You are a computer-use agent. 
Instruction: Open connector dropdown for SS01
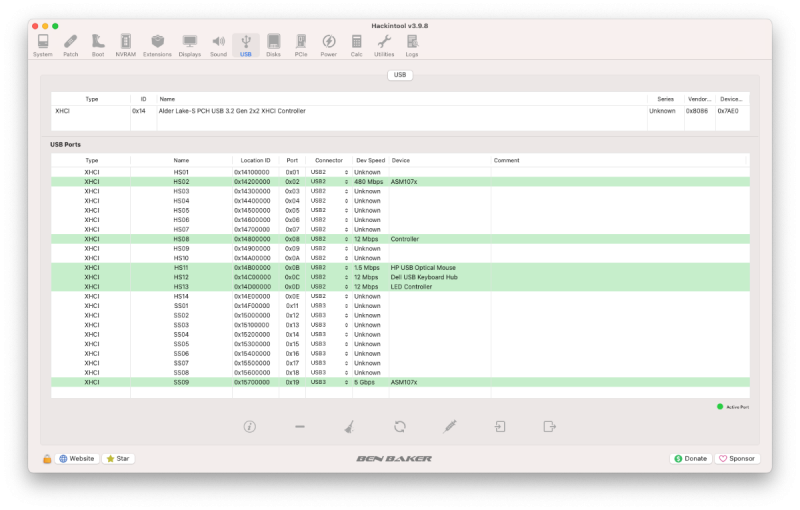329,306
